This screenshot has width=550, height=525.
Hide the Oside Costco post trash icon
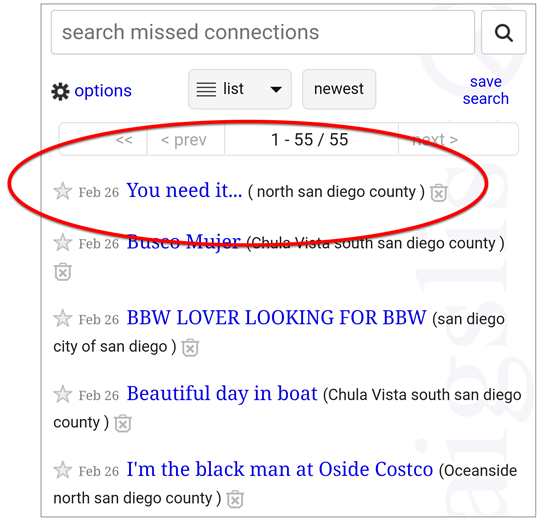pyautogui.click(x=235, y=499)
